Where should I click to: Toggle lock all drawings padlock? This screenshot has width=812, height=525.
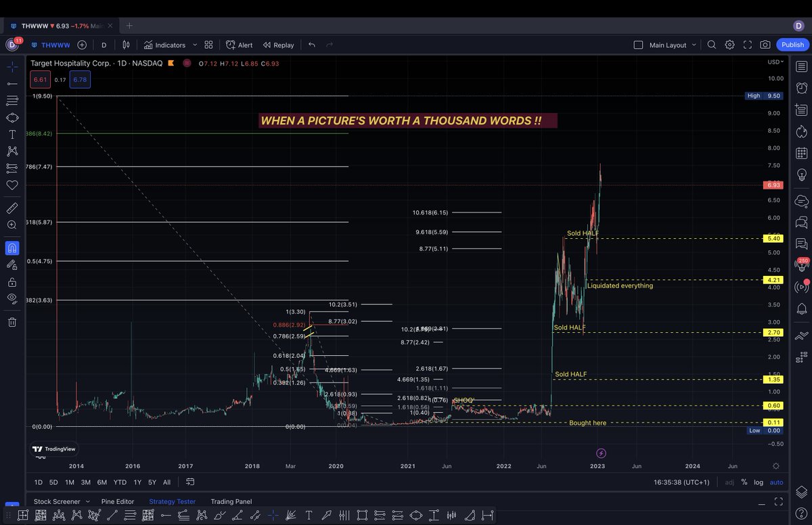pyautogui.click(x=12, y=281)
